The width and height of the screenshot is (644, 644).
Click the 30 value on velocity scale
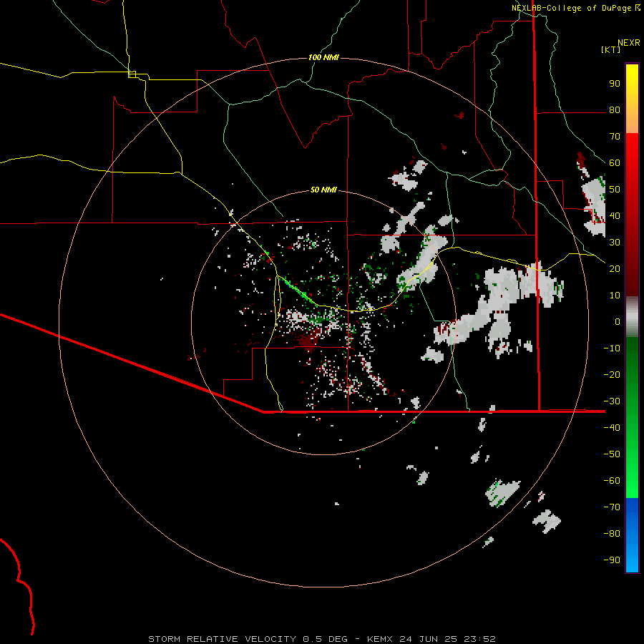[x=615, y=243]
